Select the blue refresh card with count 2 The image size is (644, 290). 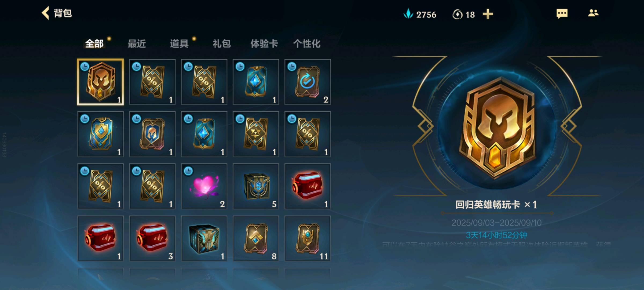(x=308, y=82)
